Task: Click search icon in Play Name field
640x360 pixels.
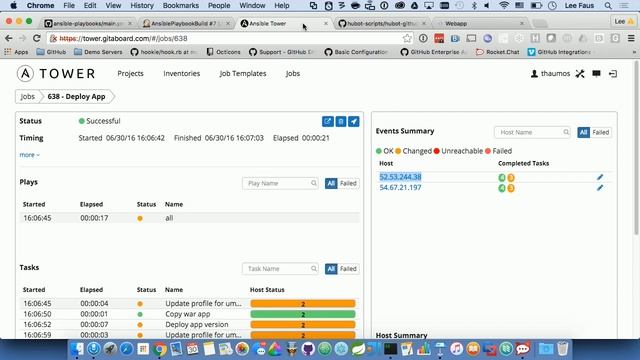Action: [313, 183]
